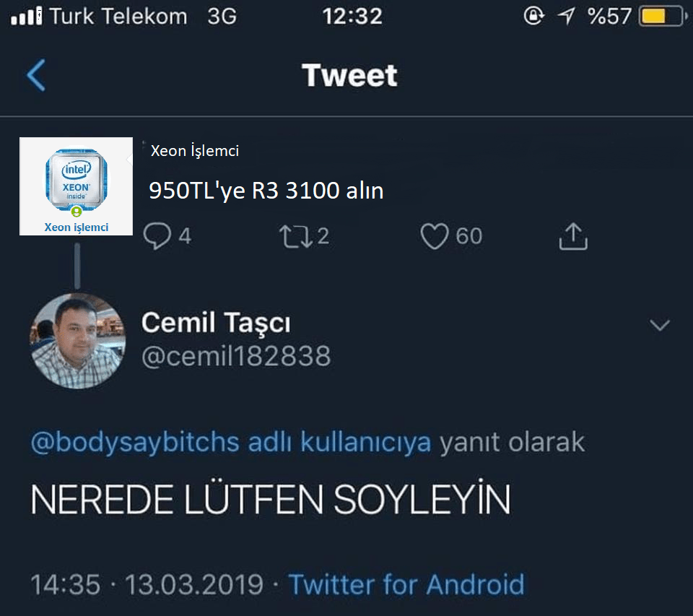Tap the Xeon İşlemci author name

pos(195,152)
